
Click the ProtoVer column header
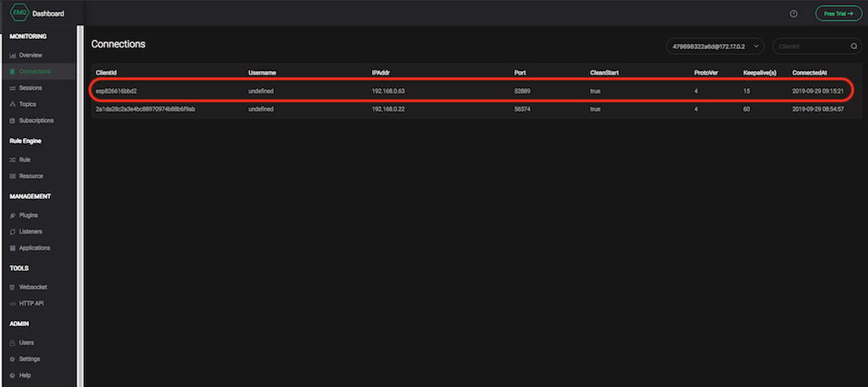705,73
